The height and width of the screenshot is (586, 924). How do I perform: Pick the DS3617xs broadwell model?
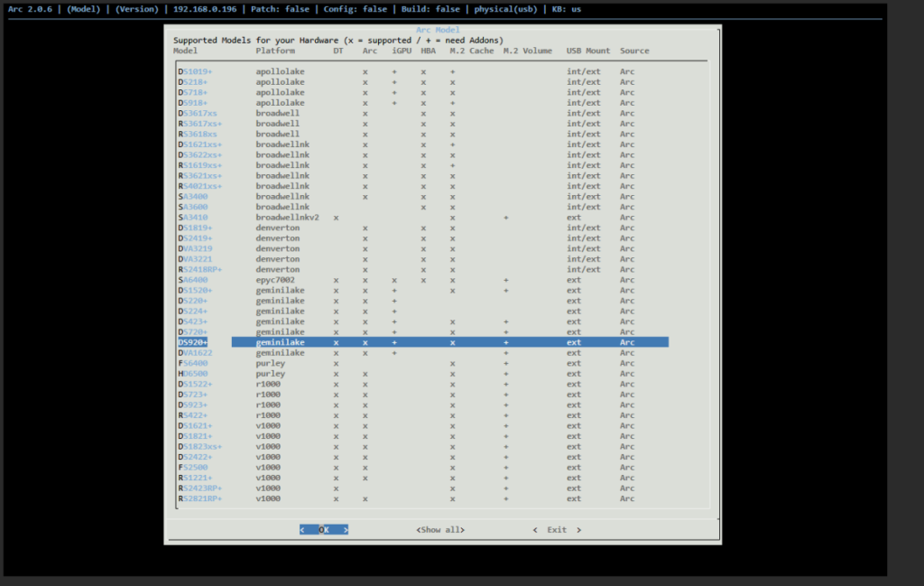(x=197, y=114)
